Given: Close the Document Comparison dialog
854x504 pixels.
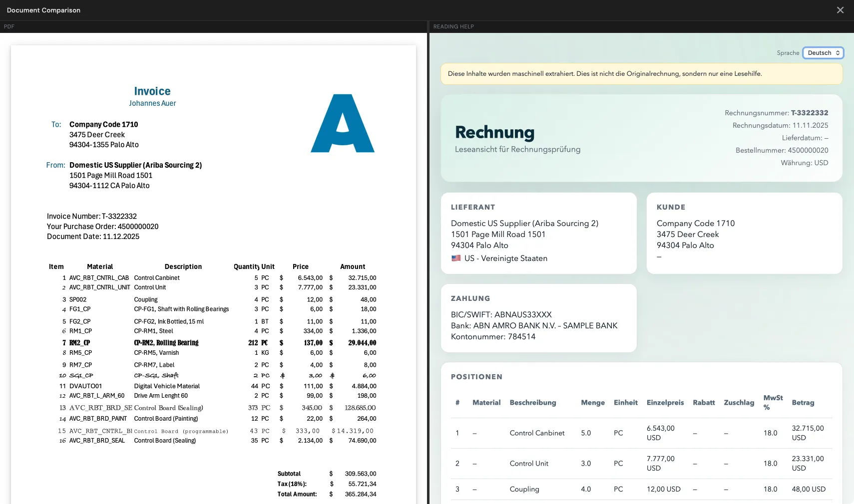Looking at the screenshot, I should [840, 10].
